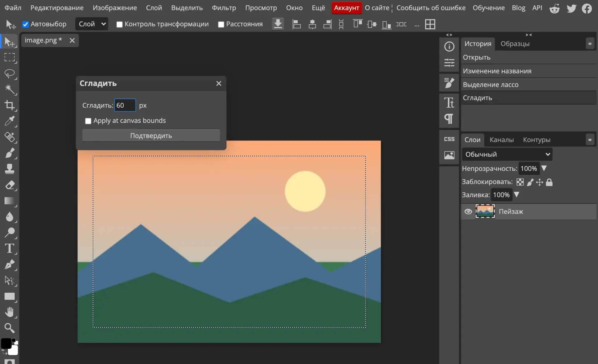Image resolution: width=598 pixels, height=364 pixels.
Task: Click the Подтвердить button
Action: coord(151,136)
